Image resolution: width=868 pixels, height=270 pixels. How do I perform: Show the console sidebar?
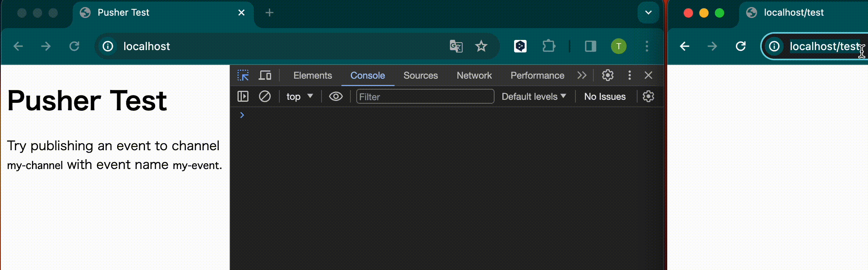243,96
